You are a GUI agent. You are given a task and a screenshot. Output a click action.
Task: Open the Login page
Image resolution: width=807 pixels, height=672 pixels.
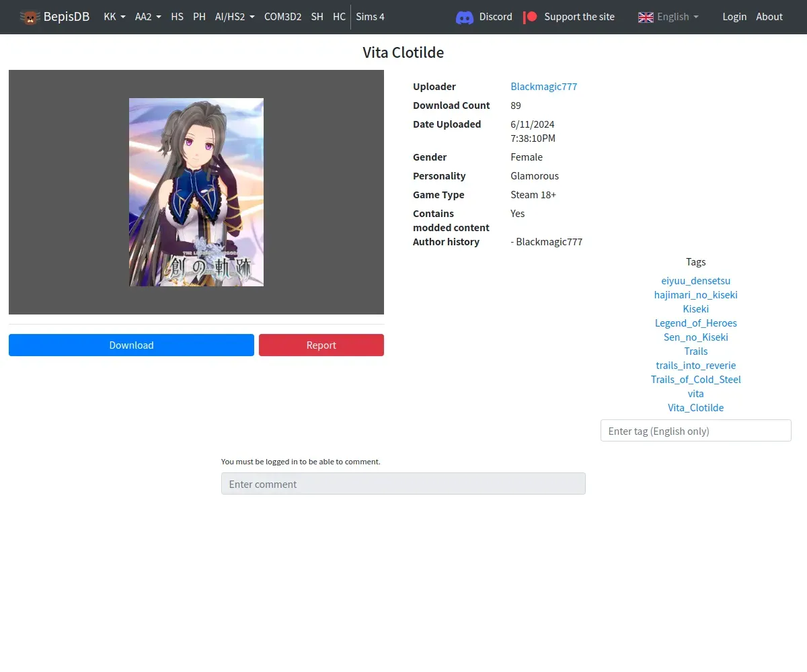tap(734, 17)
